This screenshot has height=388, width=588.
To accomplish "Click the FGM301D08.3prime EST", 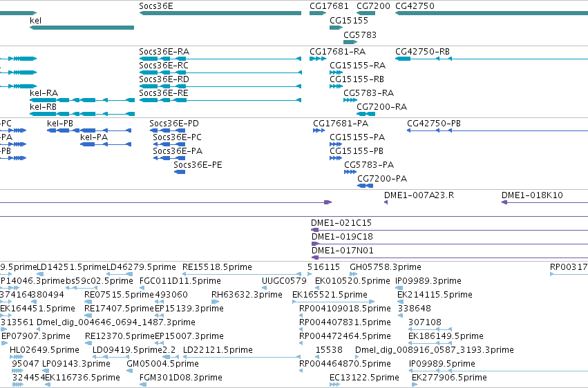I will [142, 385].
